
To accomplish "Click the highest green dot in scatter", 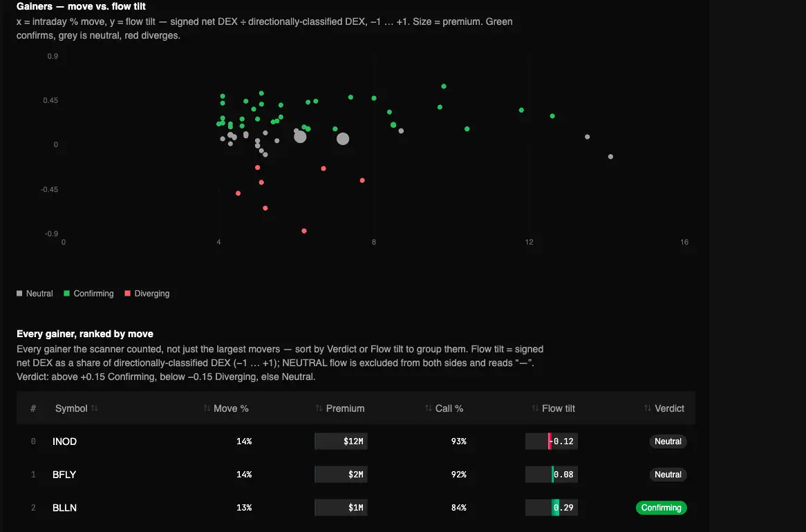I will (x=444, y=86).
